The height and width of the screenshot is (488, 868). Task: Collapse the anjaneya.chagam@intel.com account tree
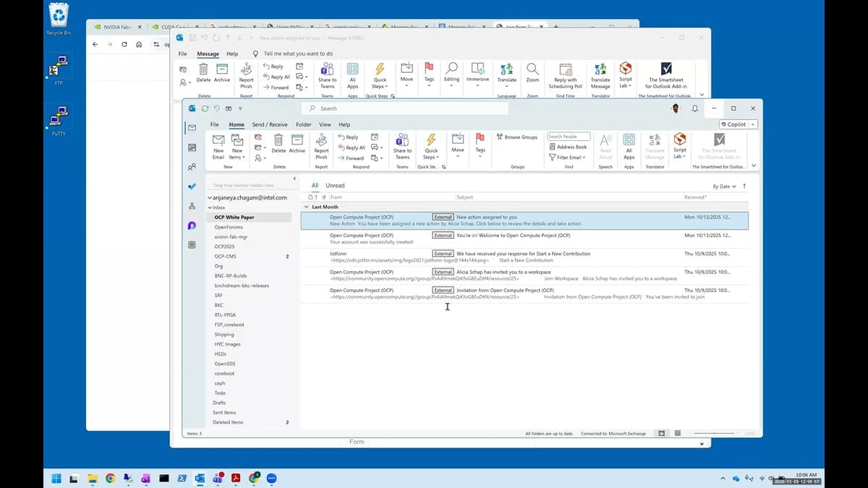click(209, 197)
